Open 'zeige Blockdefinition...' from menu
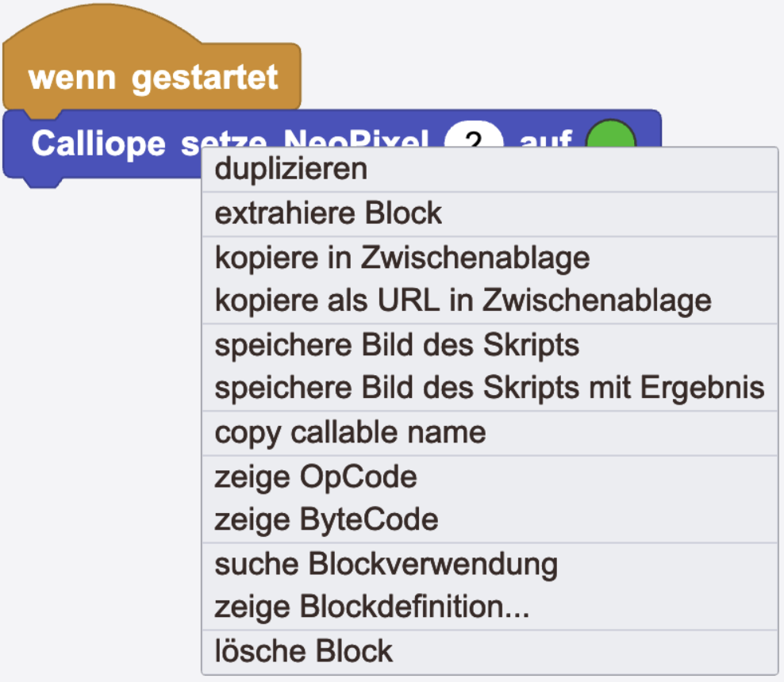 [x=371, y=608]
